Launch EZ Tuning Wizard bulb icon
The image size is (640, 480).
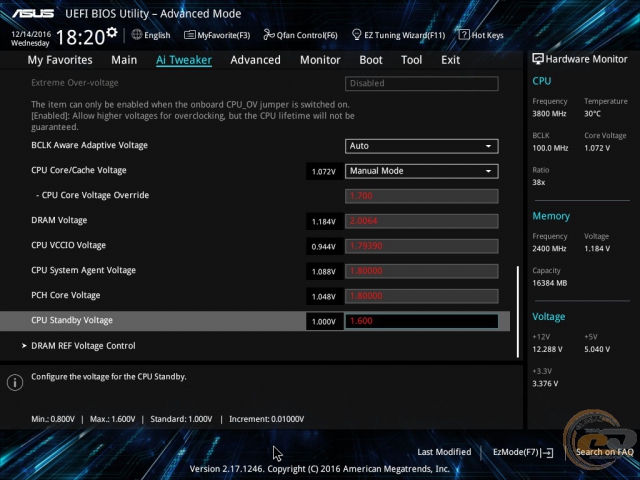[x=356, y=35]
